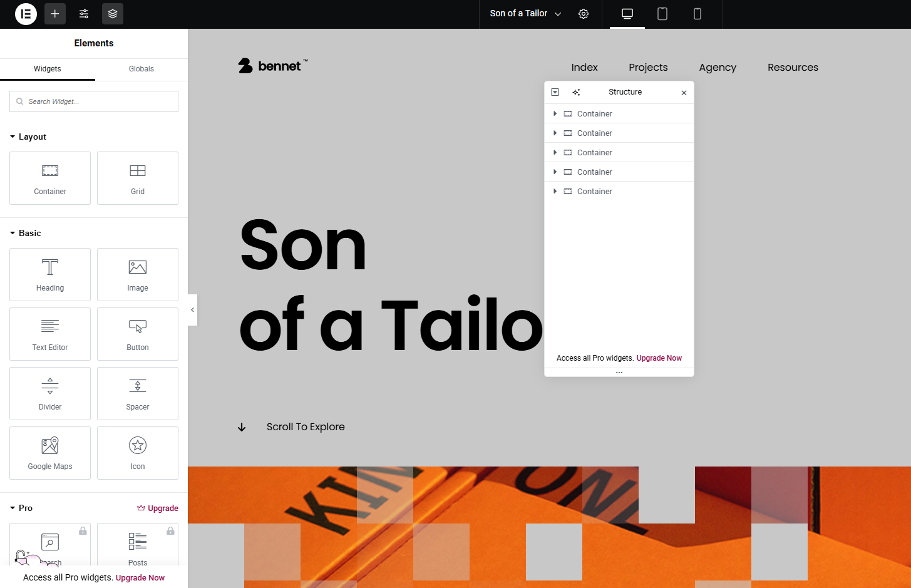Click the Search Widget input field
The width and height of the screenshot is (911, 588).
pyautogui.click(x=94, y=101)
